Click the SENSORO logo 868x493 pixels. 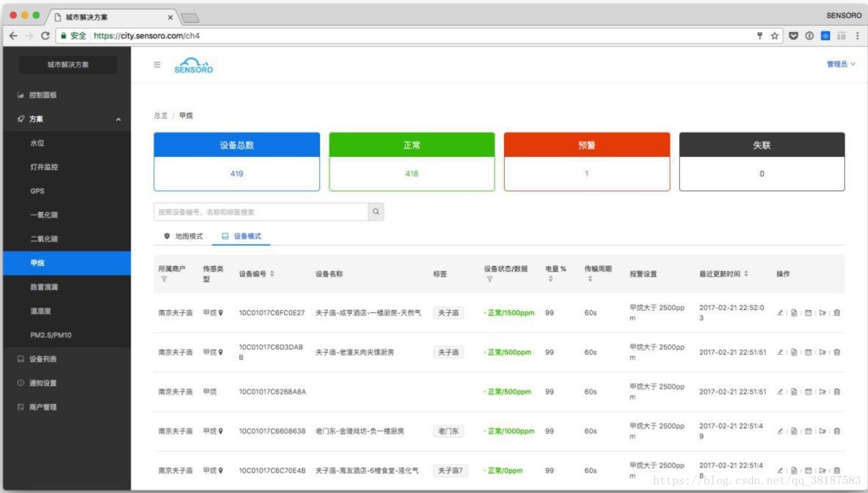click(193, 66)
